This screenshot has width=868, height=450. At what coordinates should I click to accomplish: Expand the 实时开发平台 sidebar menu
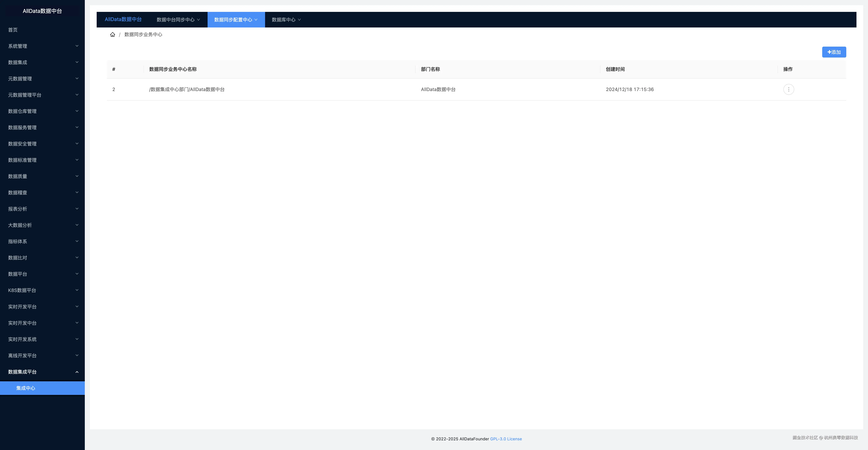click(42, 307)
